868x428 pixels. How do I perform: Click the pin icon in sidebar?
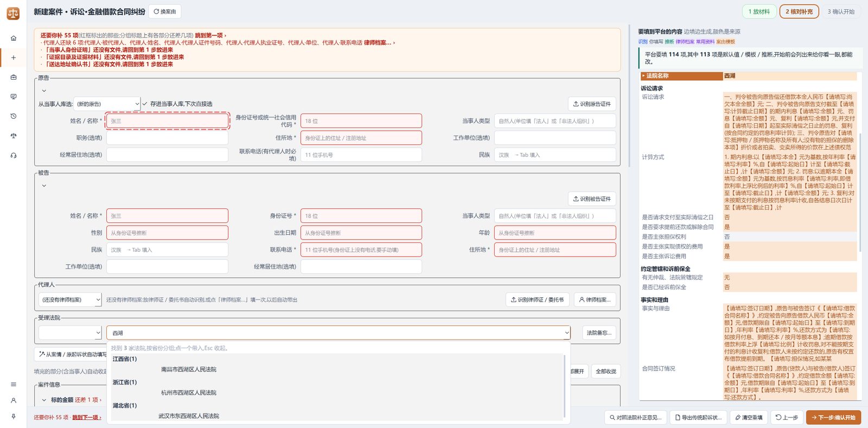click(14, 417)
